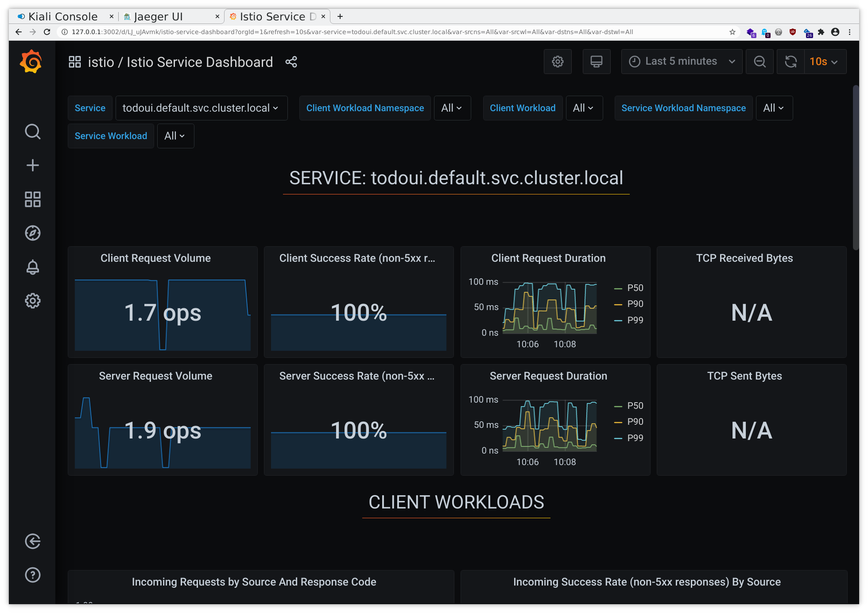Screen dimensions: 868x613
Task: Toggle the P90 legend in Server Request Duration
Action: pyautogui.click(x=635, y=421)
